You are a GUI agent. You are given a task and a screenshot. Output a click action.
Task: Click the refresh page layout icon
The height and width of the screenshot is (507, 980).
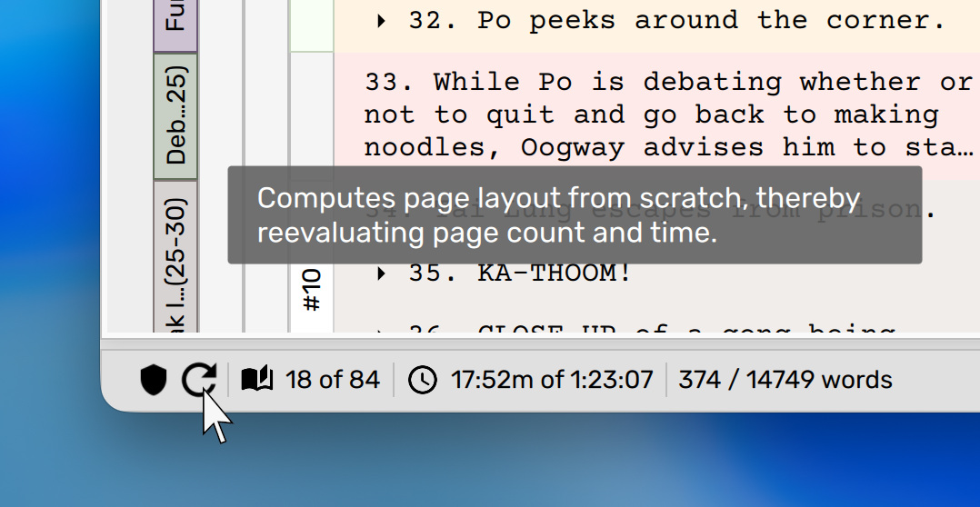(x=198, y=380)
